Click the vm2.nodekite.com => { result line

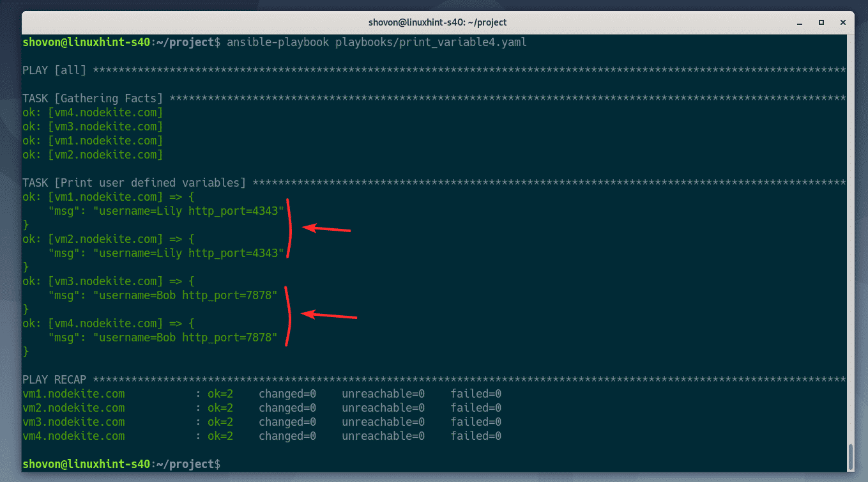(109, 239)
